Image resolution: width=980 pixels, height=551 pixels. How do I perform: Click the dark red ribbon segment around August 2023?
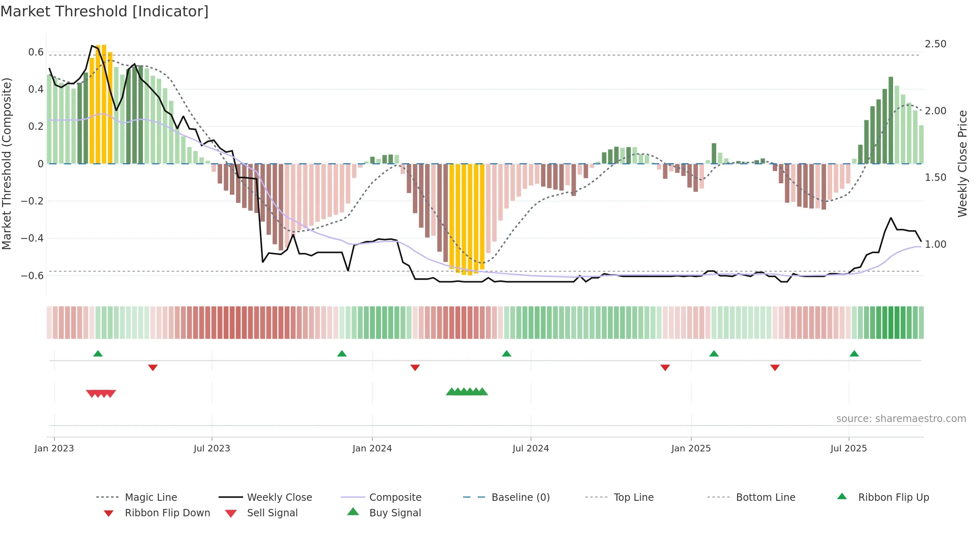(238, 322)
